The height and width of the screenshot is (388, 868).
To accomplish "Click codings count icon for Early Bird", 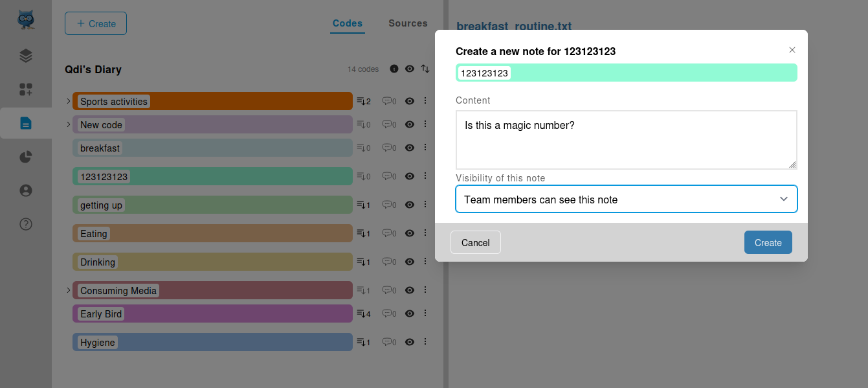I will 364,314.
